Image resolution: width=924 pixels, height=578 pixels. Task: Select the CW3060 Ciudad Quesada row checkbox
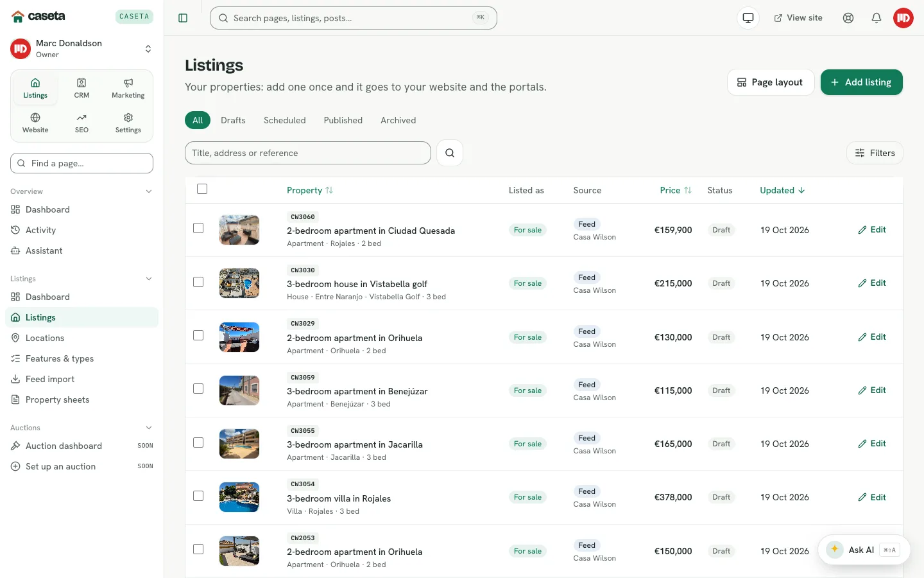pyautogui.click(x=198, y=228)
